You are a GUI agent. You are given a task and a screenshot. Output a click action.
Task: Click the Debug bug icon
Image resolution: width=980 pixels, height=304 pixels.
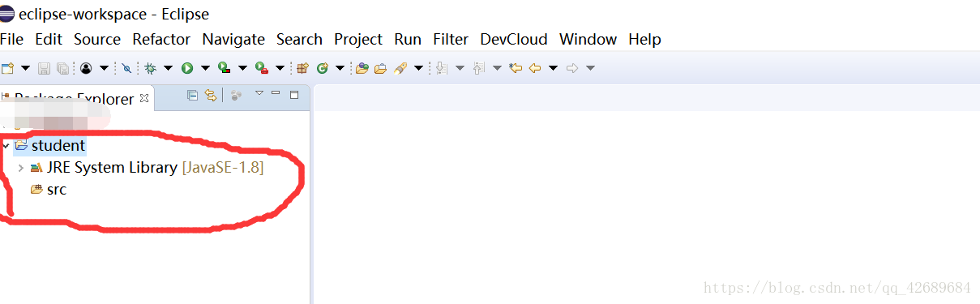point(150,68)
